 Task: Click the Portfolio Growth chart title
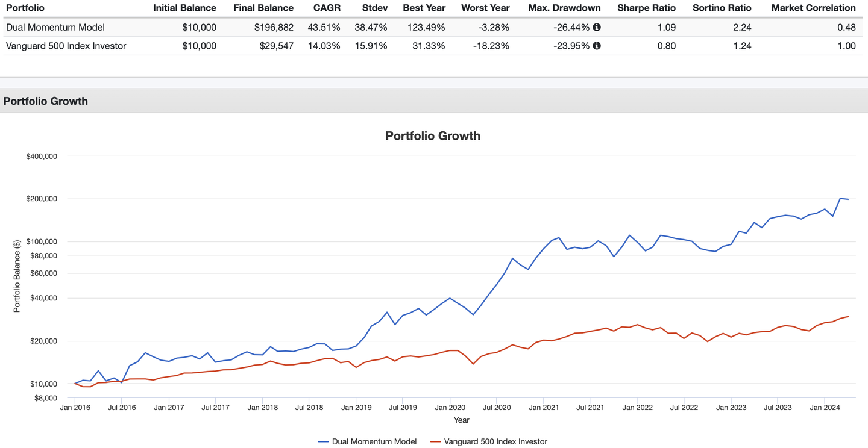(433, 135)
